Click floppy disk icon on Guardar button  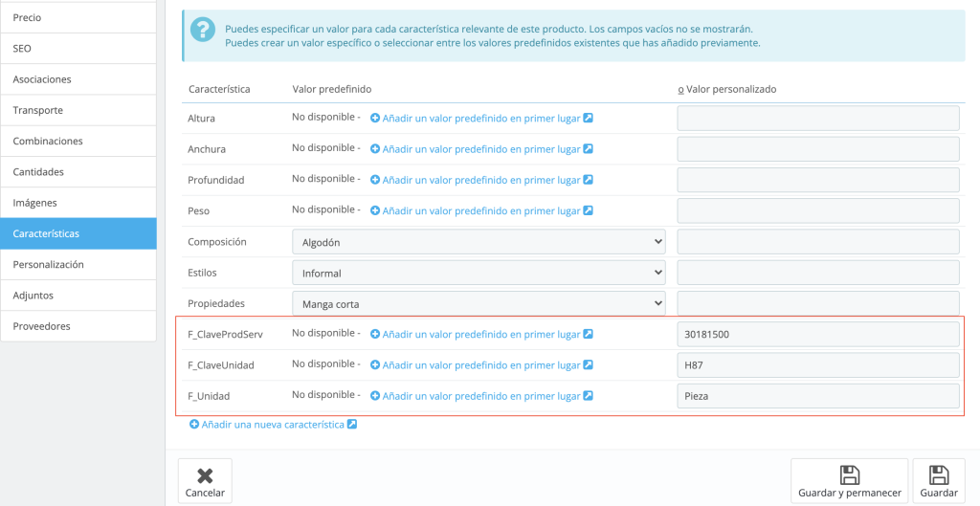939,474
